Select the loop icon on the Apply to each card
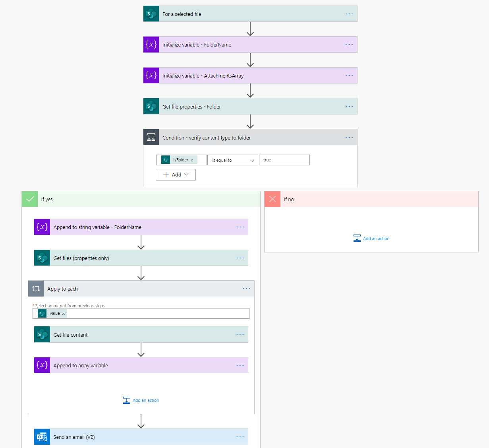 pyautogui.click(x=36, y=288)
